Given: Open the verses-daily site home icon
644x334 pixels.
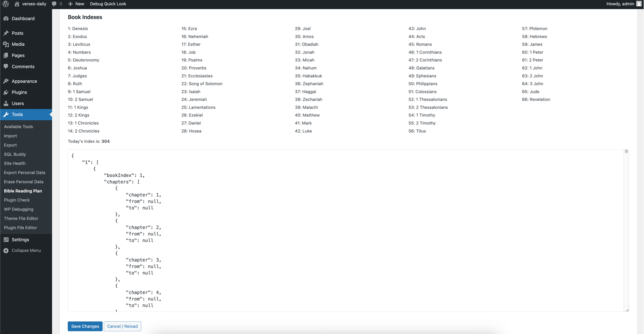Looking at the screenshot, I should click(x=17, y=4).
